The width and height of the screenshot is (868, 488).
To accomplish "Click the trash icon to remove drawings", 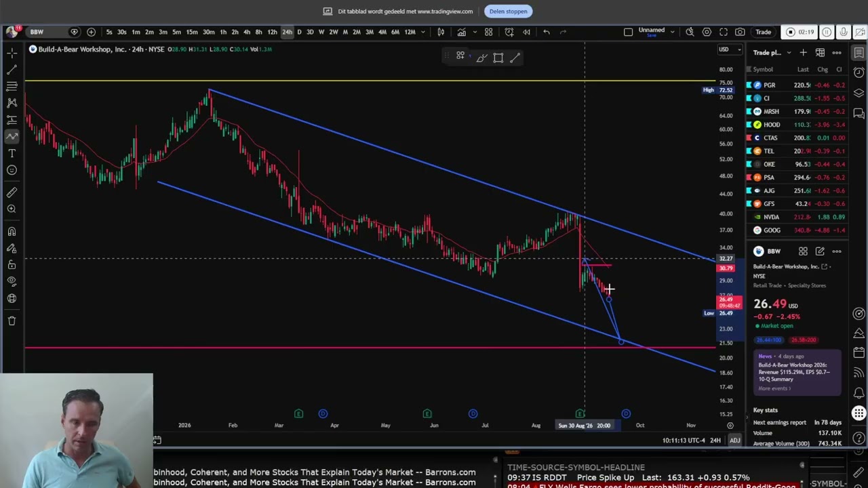I will pyautogui.click(x=12, y=321).
